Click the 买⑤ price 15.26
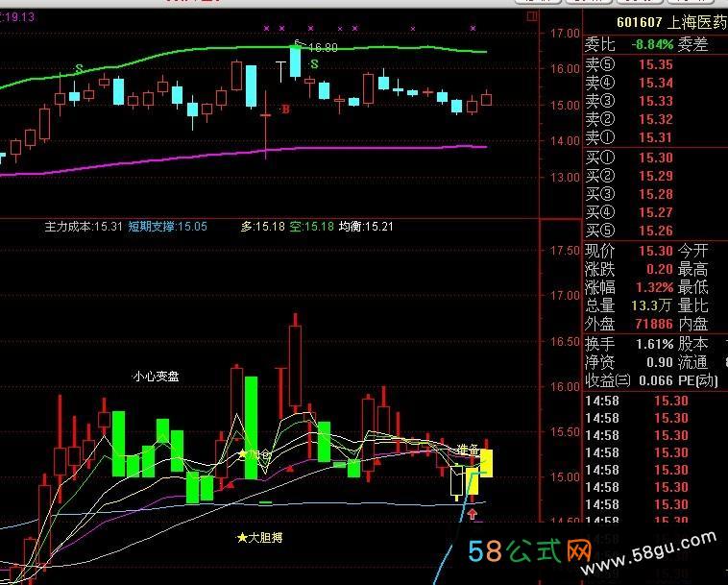 (656, 231)
